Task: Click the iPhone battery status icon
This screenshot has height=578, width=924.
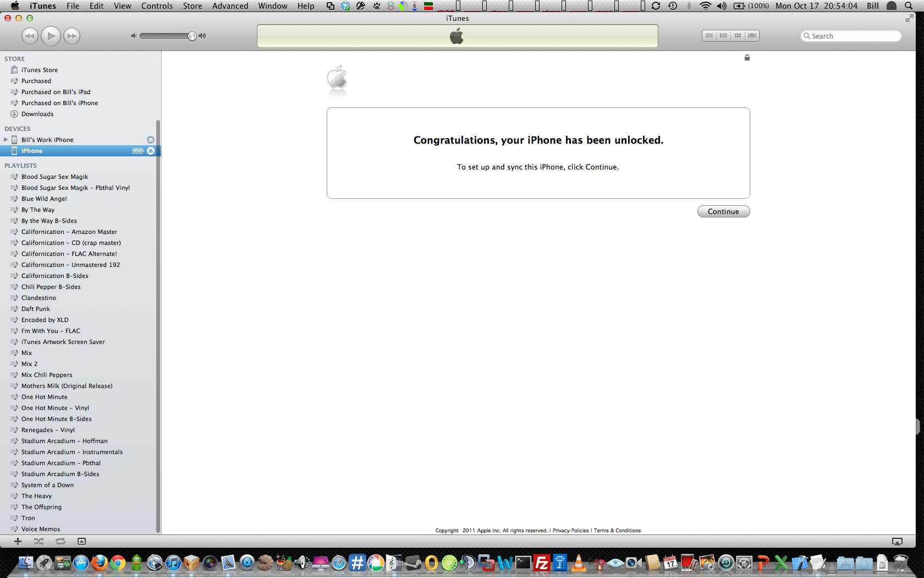Action: coord(138,151)
